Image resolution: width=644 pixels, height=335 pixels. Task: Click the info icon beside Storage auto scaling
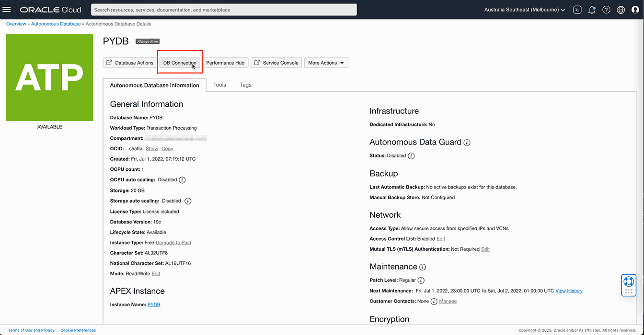point(188,201)
